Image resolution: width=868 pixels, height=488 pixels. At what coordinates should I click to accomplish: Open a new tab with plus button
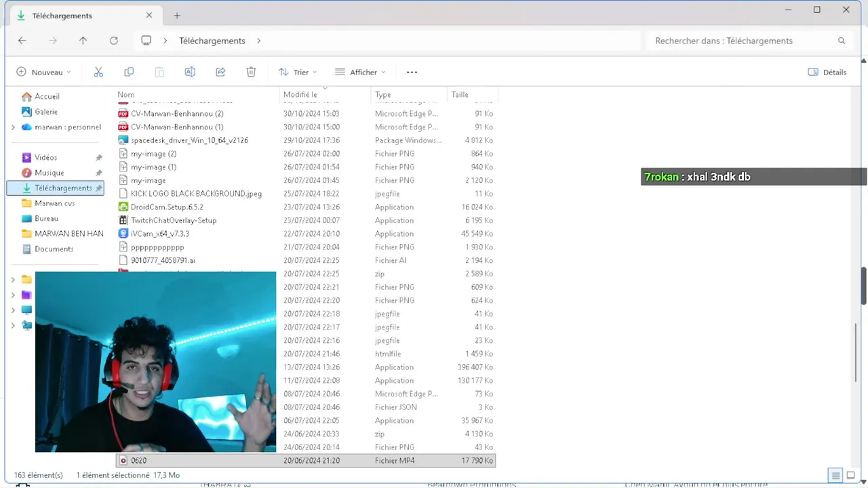pyautogui.click(x=177, y=16)
